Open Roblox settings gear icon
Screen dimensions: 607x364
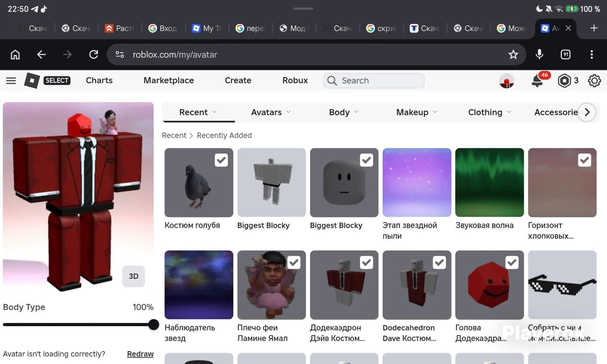click(594, 80)
